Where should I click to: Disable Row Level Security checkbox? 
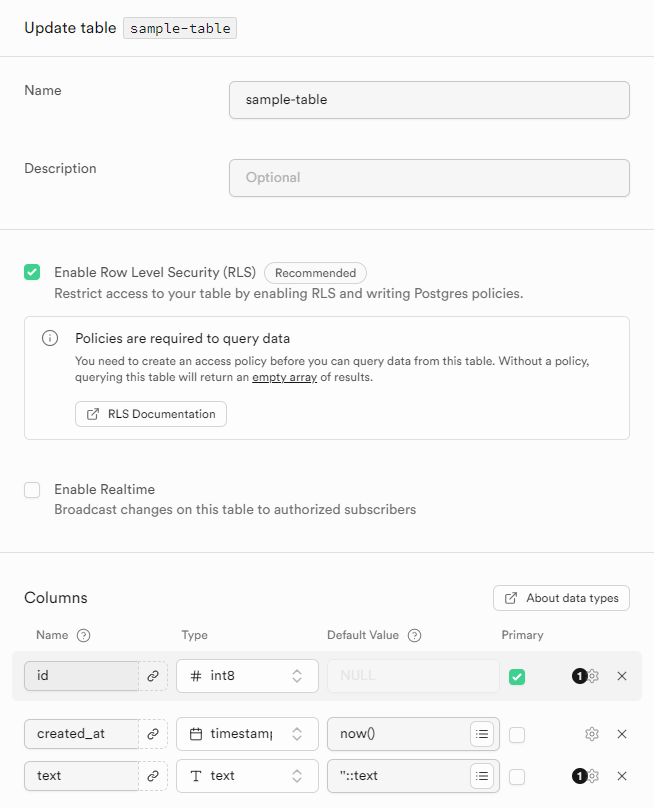tap(33, 272)
